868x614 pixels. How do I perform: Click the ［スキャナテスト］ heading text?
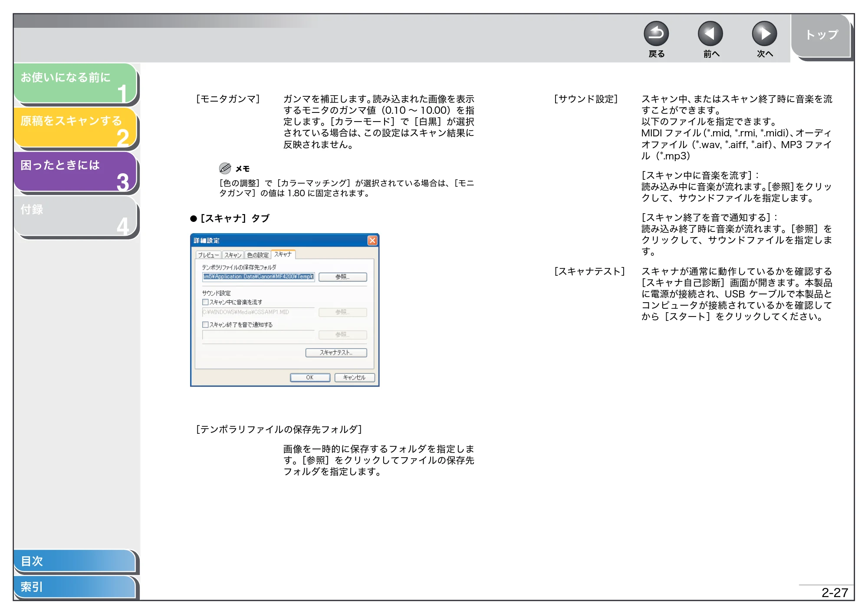(x=590, y=271)
